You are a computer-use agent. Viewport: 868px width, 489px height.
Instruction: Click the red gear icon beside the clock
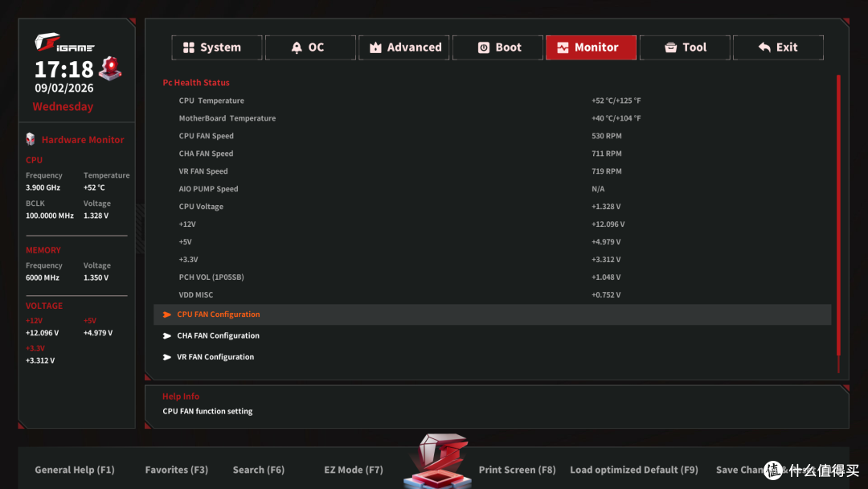[x=110, y=68]
